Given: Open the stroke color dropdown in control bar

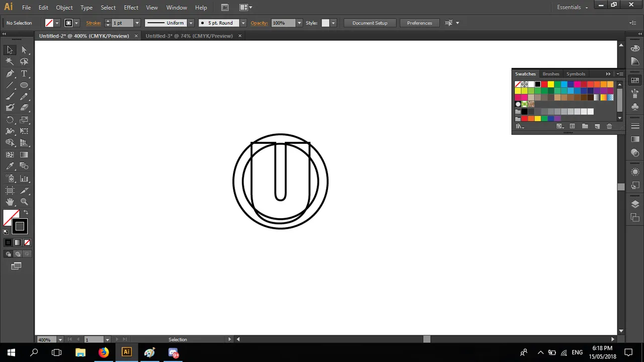Looking at the screenshot, I should point(76,23).
